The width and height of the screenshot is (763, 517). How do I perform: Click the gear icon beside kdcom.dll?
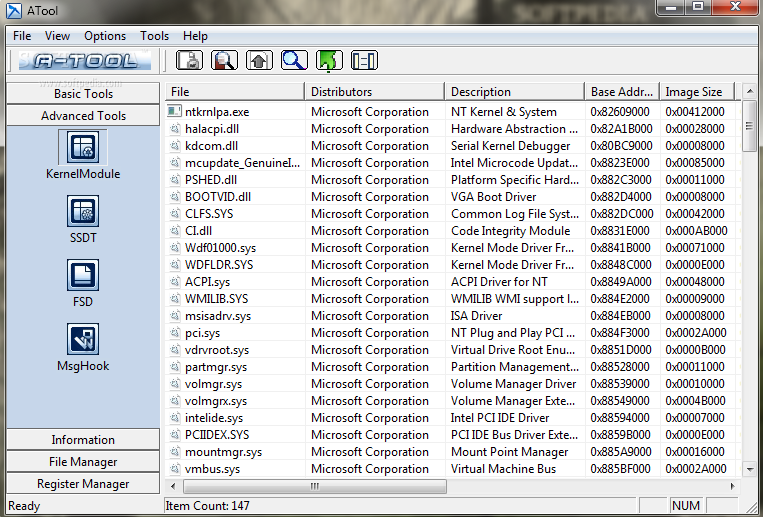pos(174,146)
